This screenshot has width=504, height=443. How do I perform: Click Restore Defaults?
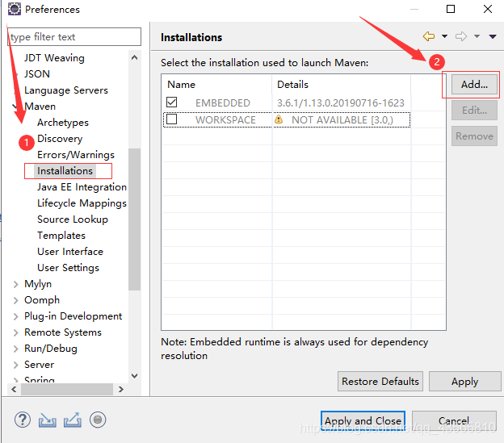(x=380, y=382)
